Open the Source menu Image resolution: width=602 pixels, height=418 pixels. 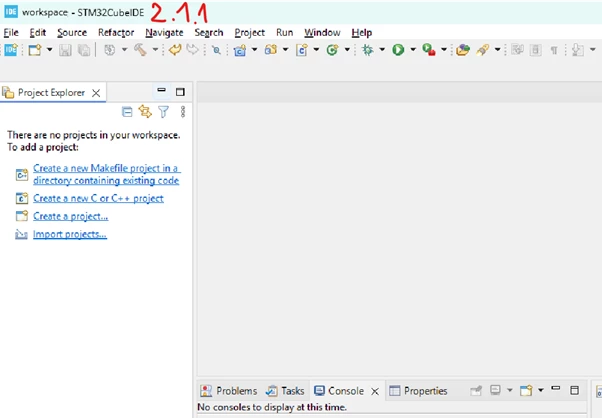tap(72, 33)
